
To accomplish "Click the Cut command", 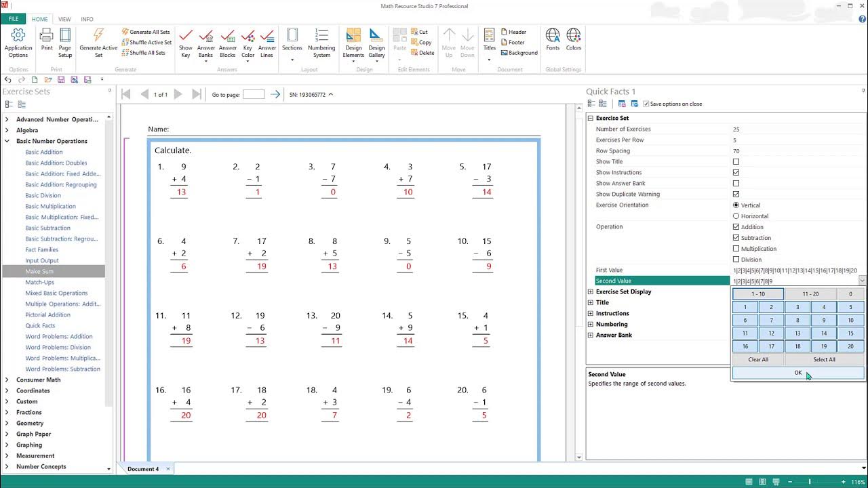I will pos(419,32).
